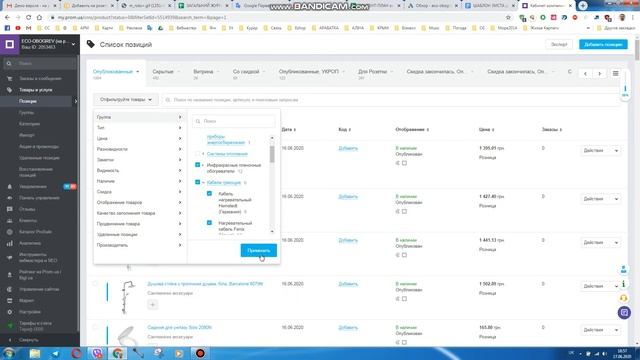Click the speech bubble icon for Отзывы
The image size is (640, 360).
[9, 209]
